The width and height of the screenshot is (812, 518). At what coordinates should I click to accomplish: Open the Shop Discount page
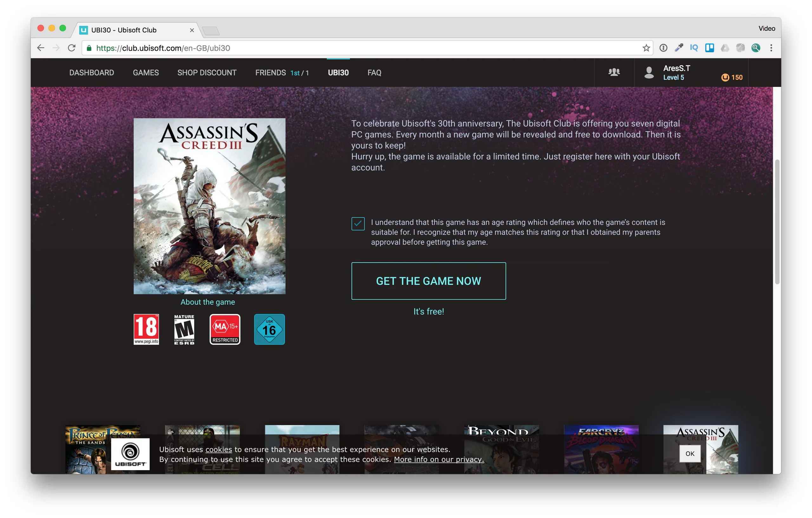[207, 73]
